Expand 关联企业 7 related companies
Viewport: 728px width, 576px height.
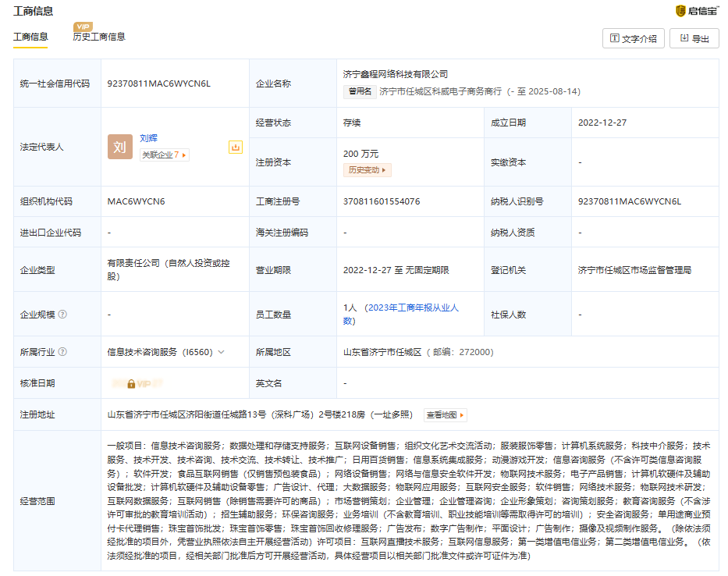[164, 155]
